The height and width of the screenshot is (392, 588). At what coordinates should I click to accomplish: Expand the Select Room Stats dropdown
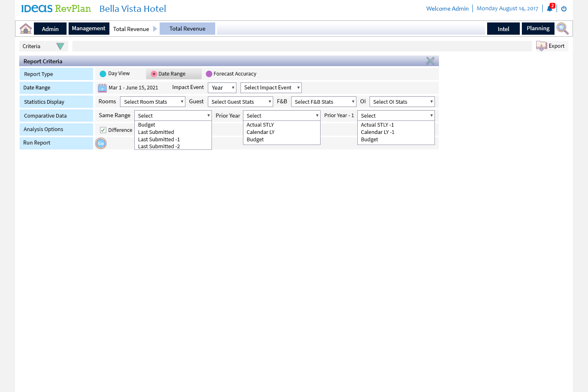pos(153,102)
